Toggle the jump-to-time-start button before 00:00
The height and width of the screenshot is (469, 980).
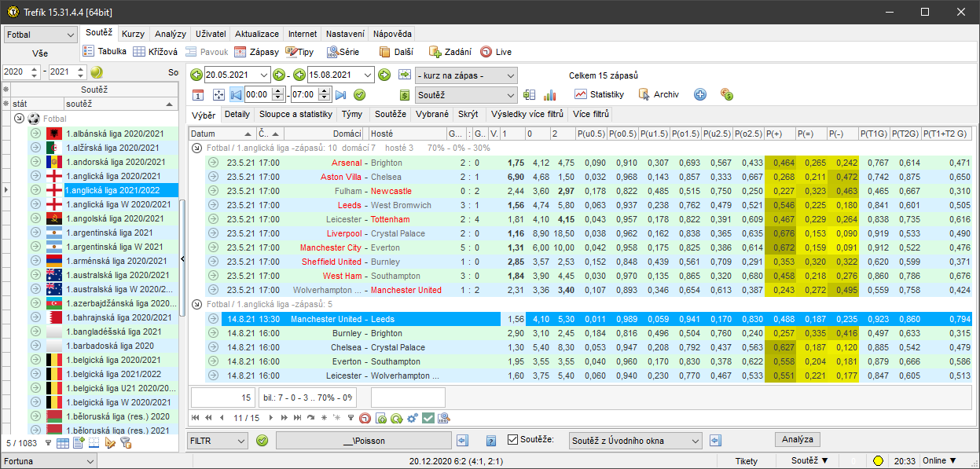(x=236, y=94)
